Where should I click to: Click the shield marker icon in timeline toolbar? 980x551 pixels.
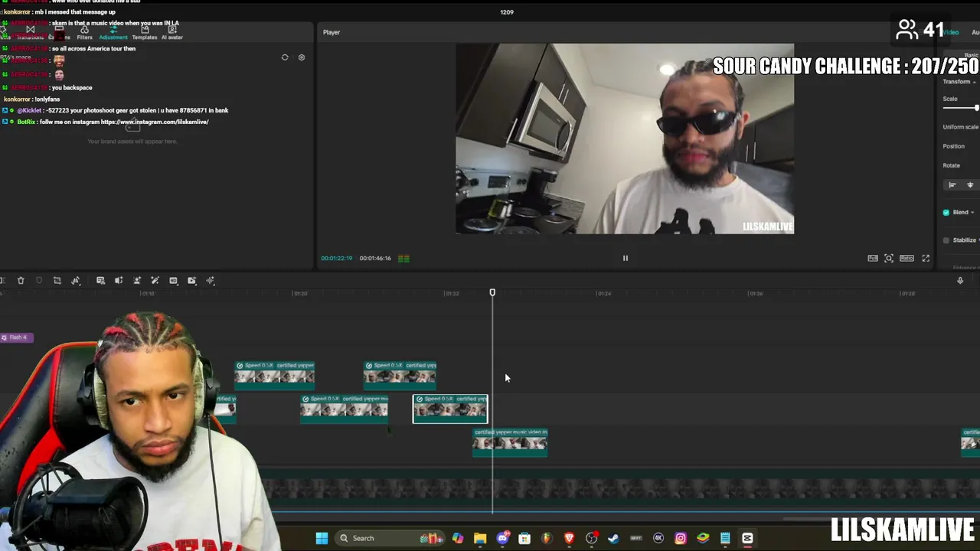pyautogui.click(x=39, y=281)
